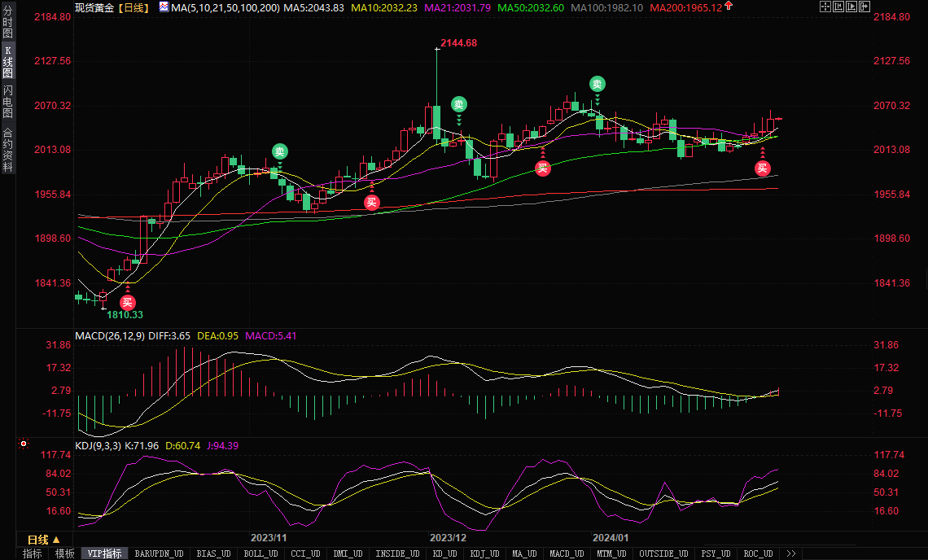
Task: Open 合约资料 contract info
Action: pos(7,150)
